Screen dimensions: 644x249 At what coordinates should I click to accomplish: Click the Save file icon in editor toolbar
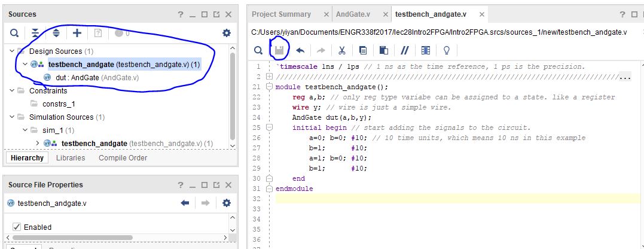click(x=279, y=50)
